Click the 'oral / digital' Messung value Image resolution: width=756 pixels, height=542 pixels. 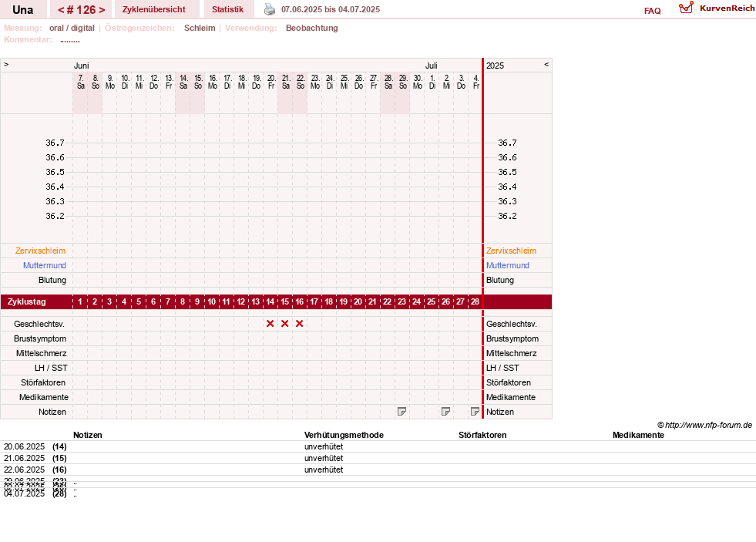point(72,28)
